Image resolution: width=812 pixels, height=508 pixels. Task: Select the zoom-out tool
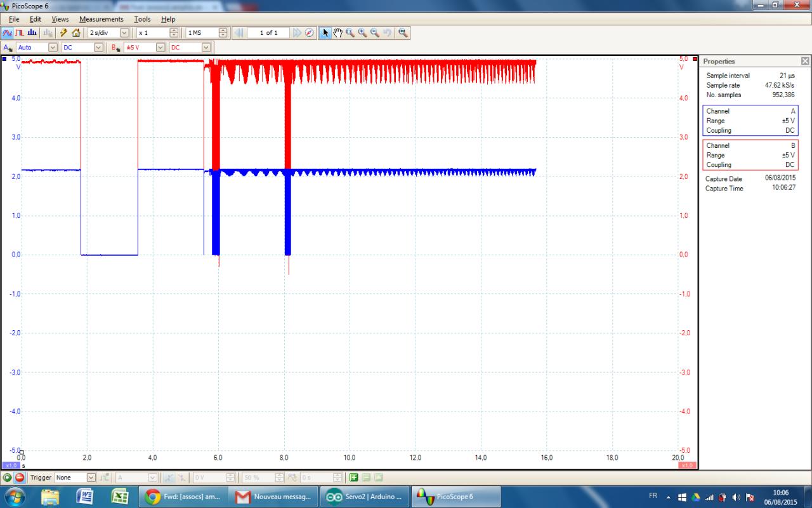coord(375,32)
